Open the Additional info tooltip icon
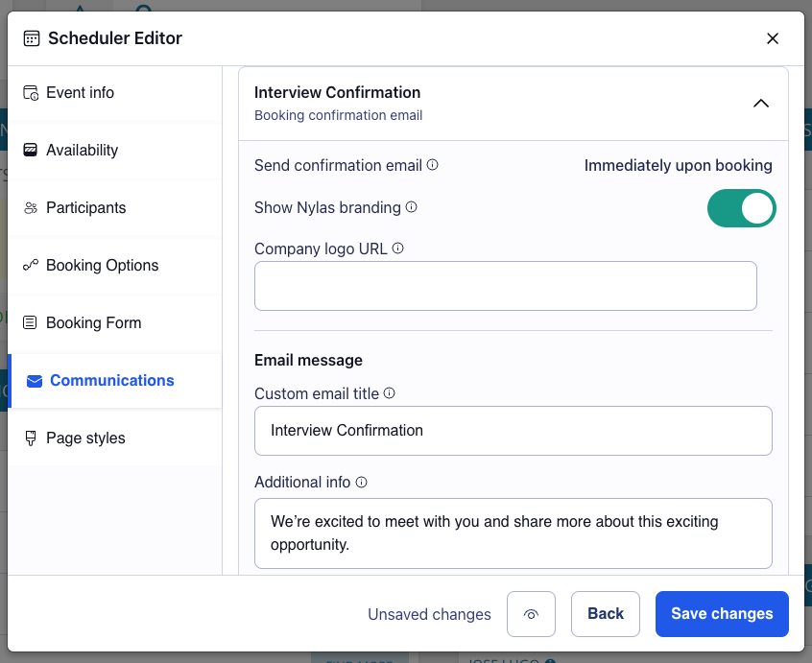This screenshot has height=663, width=812. [361, 482]
